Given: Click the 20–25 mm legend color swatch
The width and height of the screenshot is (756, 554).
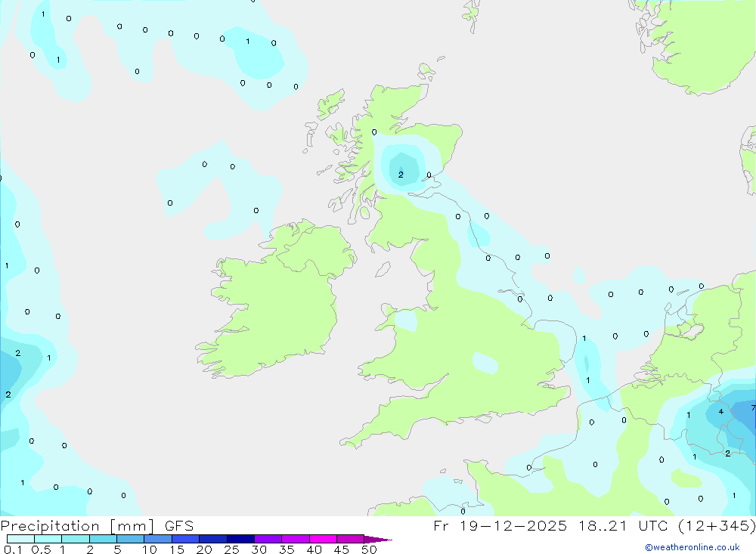Looking at the screenshot, I should 212,539.
